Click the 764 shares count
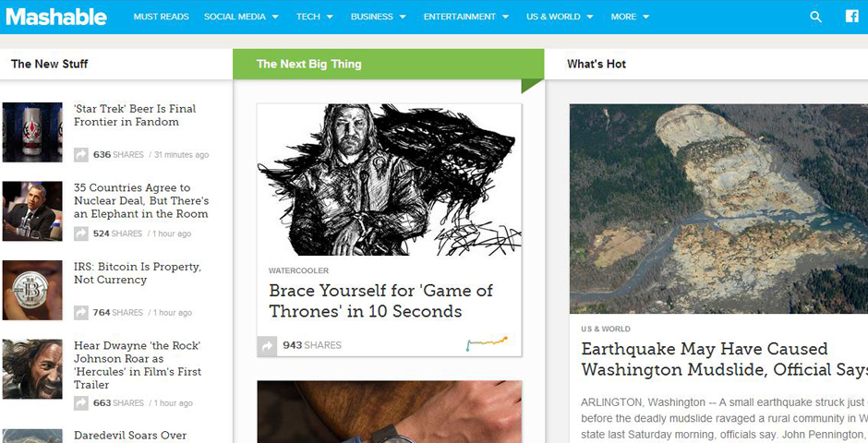The width and height of the screenshot is (868, 443). coord(118,313)
